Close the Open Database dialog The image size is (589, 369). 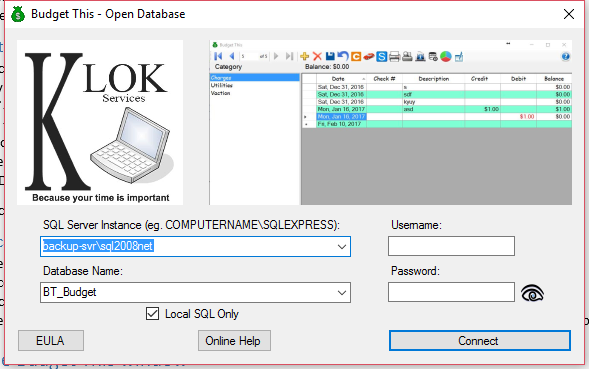[569, 14]
